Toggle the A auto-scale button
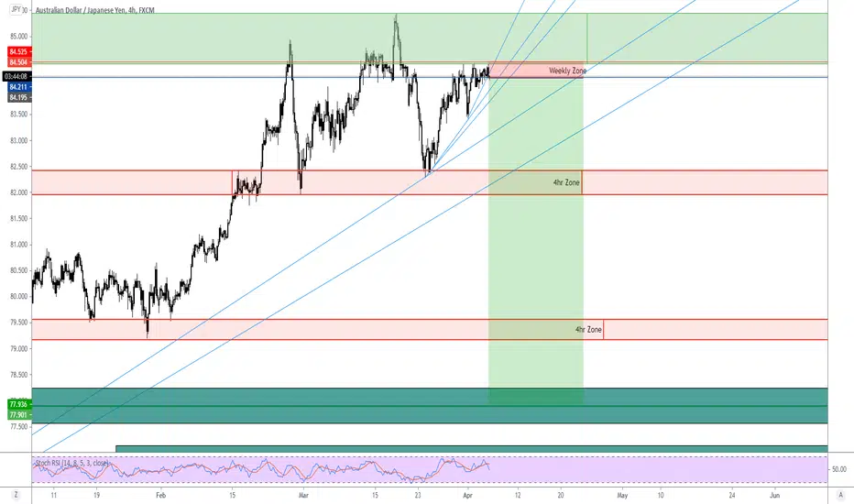Viewport: 854px width, 504px height. click(840, 495)
